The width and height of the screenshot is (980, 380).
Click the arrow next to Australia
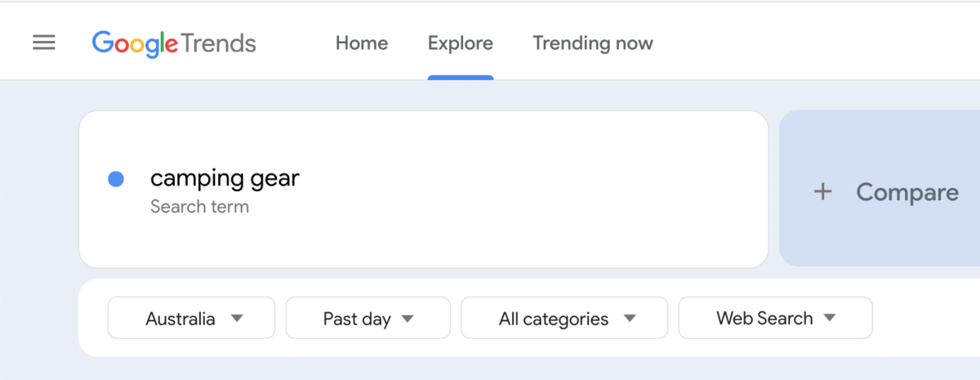click(237, 318)
